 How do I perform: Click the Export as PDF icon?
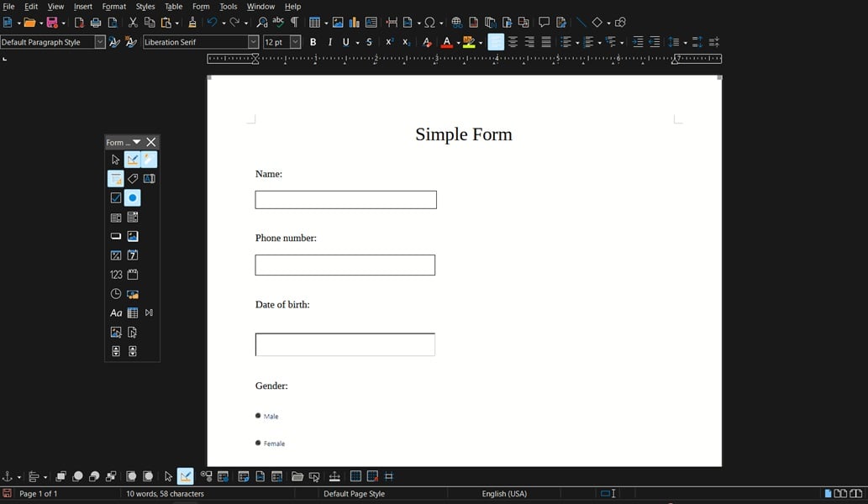click(79, 22)
